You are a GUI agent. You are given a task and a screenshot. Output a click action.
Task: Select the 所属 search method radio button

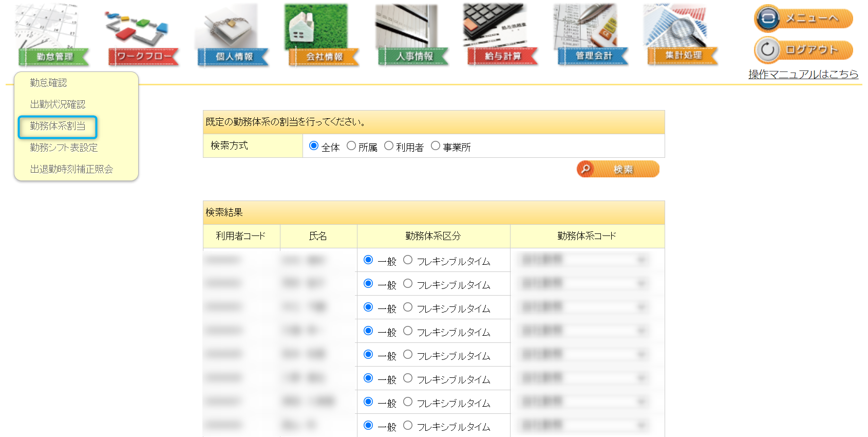pos(351,146)
